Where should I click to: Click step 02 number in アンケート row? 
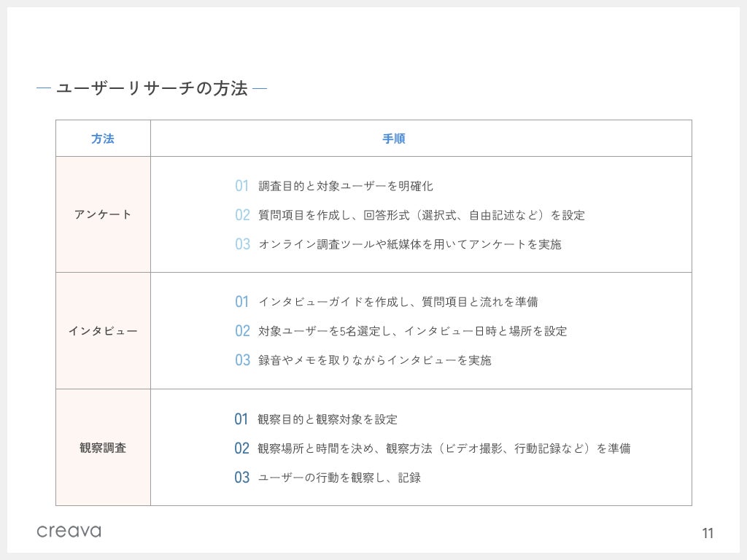[242, 215]
